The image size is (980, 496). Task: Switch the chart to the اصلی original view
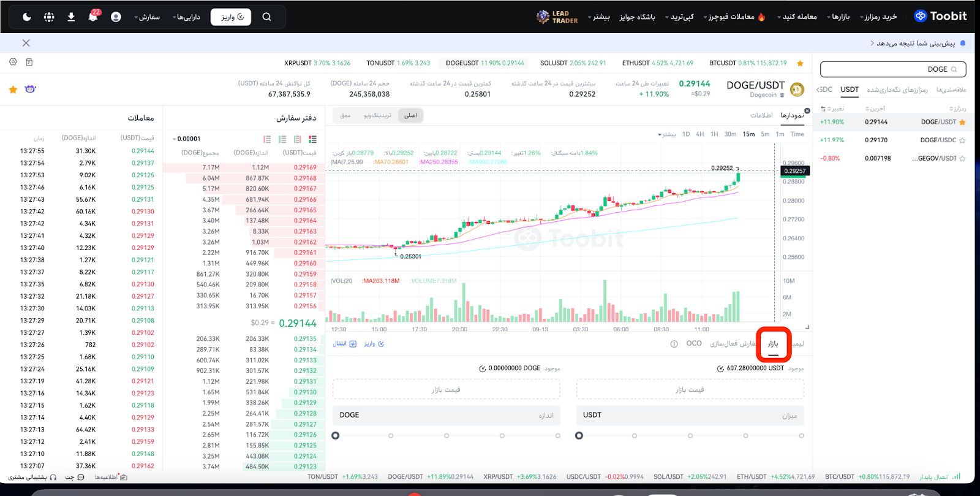click(x=411, y=115)
